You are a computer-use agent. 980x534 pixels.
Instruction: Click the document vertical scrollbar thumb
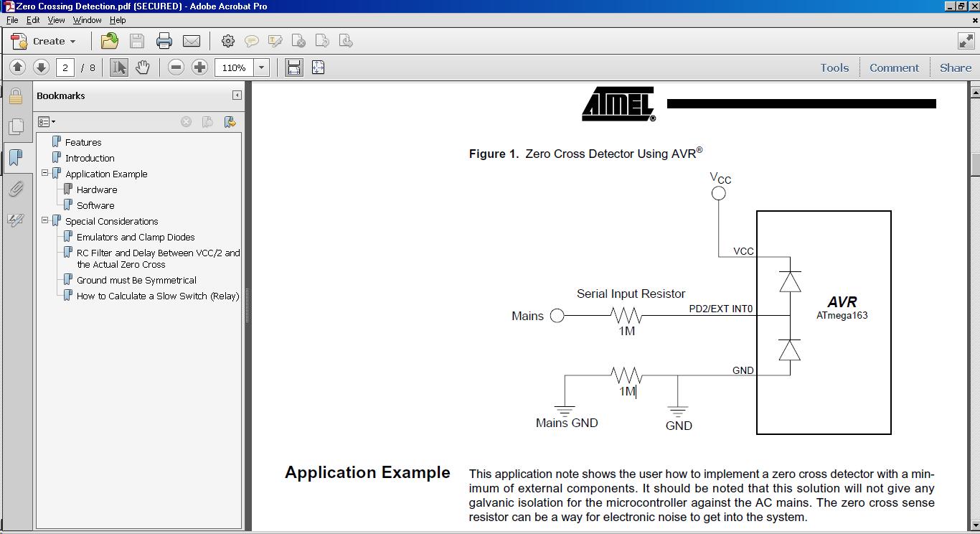974,164
